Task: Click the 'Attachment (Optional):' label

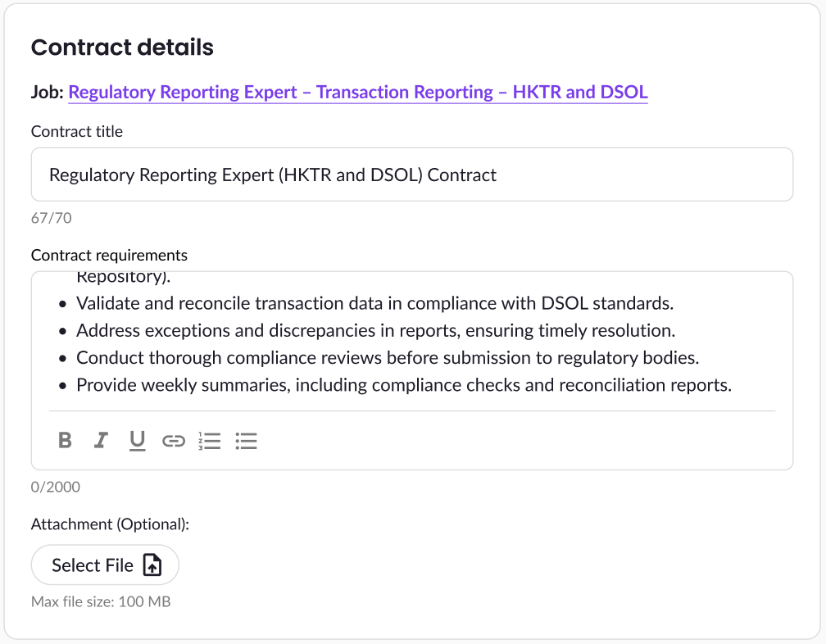Action: (x=110, y=524)
